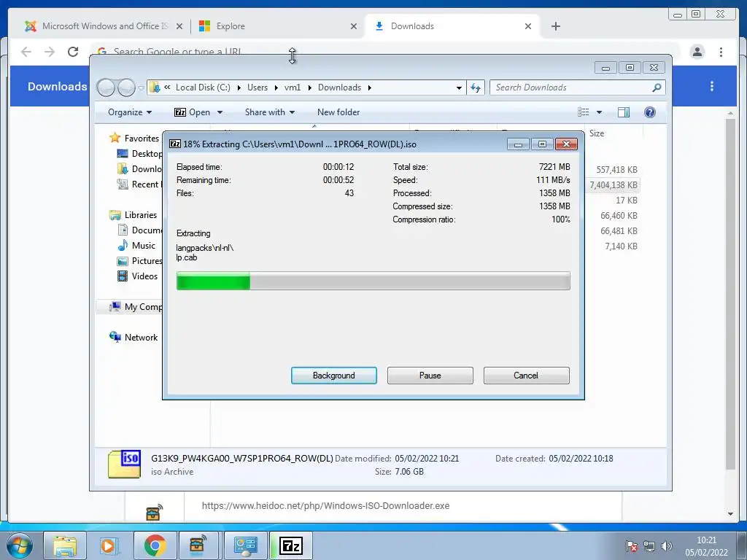Open Windows Start button
The image size is (747, 560).
pos(19,545)
